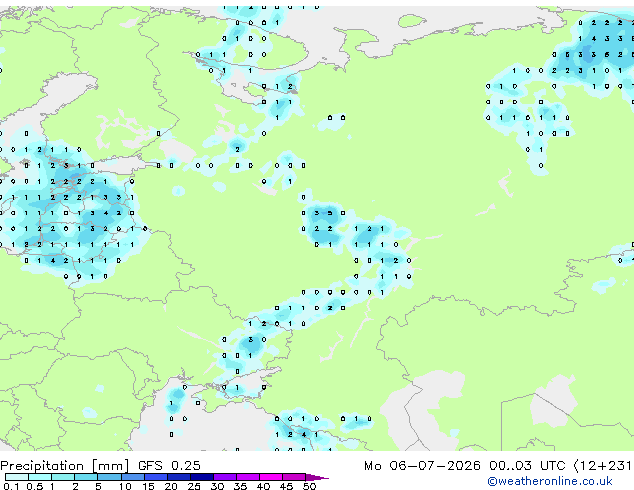The height and width of the screenshot is (490, 634).
Task: Click the '(12+231' forecast run label
Action: 603,466
